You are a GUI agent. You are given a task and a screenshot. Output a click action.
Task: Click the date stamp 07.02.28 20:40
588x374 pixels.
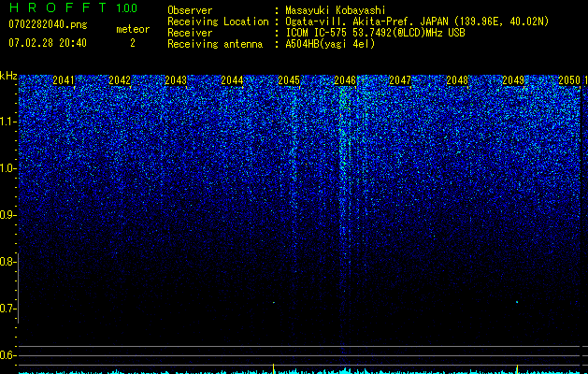(48, 43)
